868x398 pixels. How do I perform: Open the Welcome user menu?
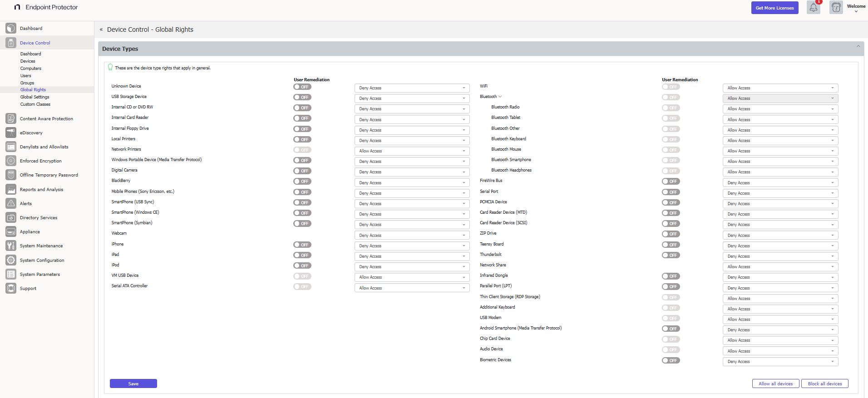[x=856, y=8]
